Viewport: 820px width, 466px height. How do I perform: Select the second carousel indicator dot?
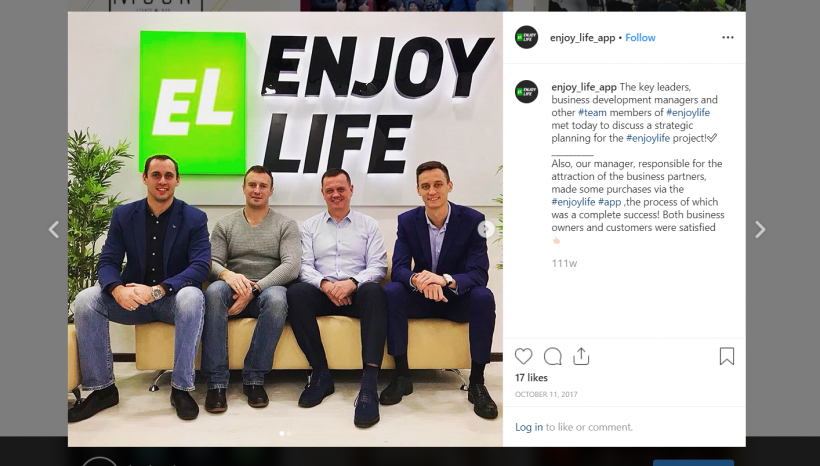(x=289, y=433)
